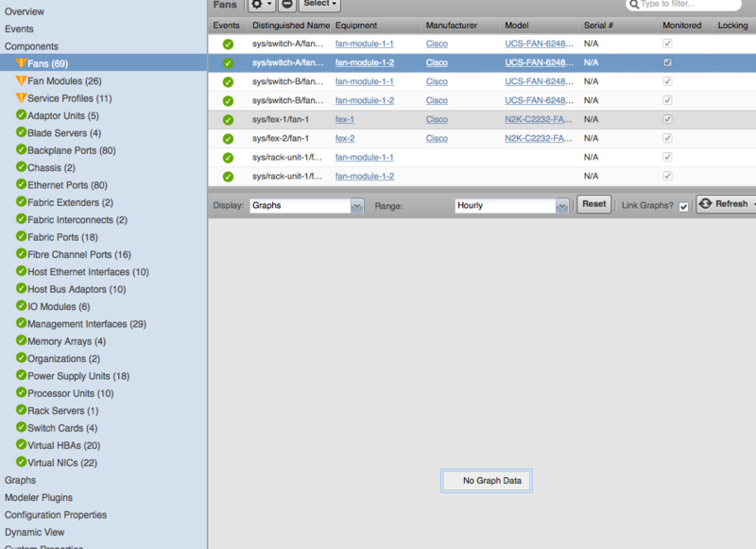
Task: Click green status icon beside Fabric Extenders (2)
Action: (x=21, y=201)
